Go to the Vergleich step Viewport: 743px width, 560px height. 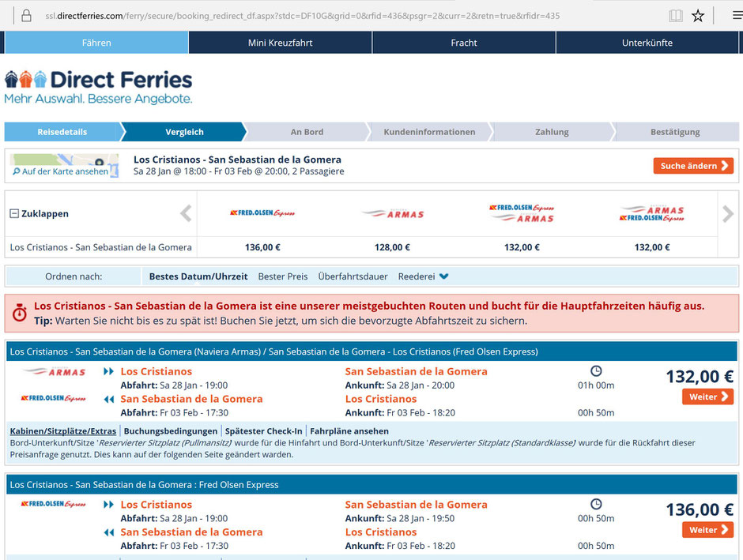pos(184,132)
